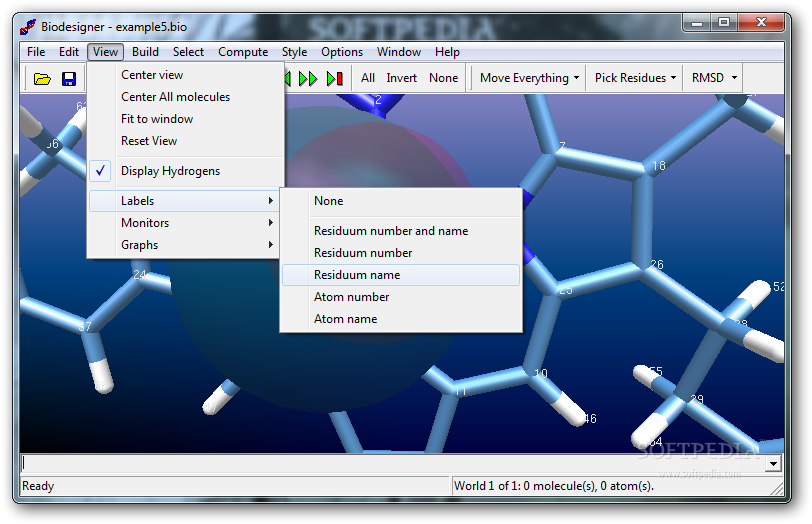
Task: Select Residuum number label option
Action: point(401,253)
